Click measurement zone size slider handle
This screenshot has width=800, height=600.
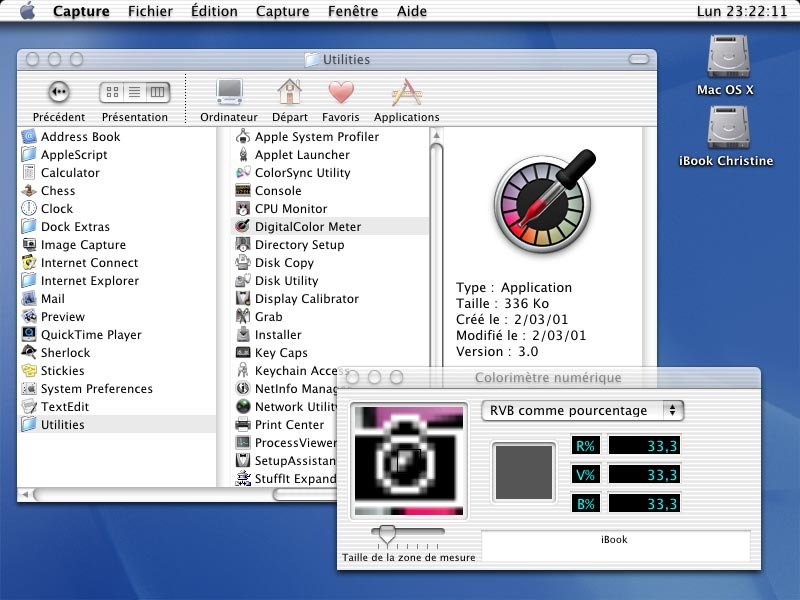pos(387,534)
